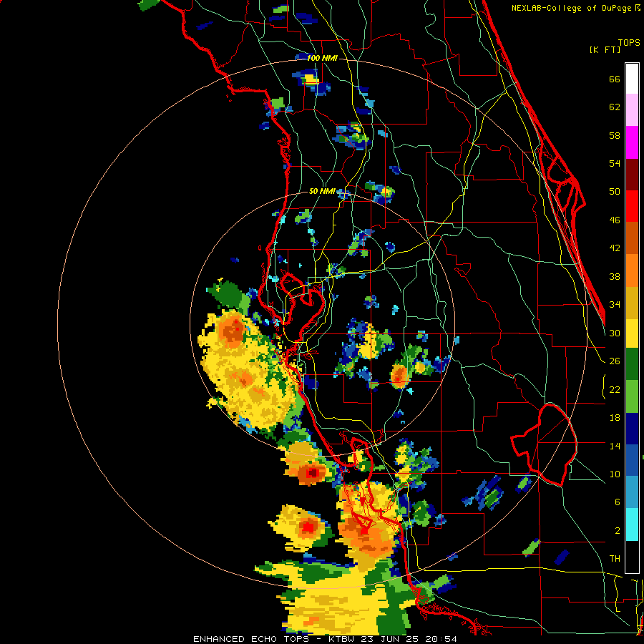Image resolution: width=644 pixels, height=644 pixels.
Task: Click the orange 38 kft legend swatch
Action: 632,270
